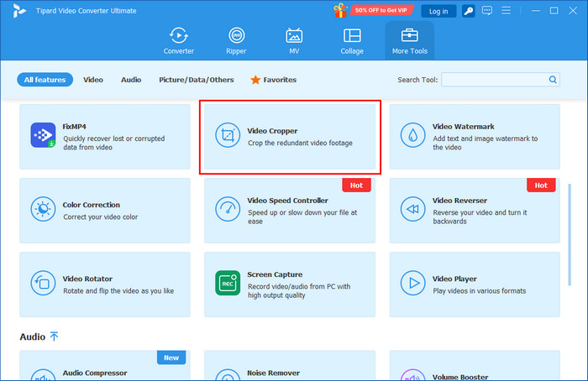Click the search magnifier icon
Viewport: 588px width, 381px height.
tap(553, 80)
